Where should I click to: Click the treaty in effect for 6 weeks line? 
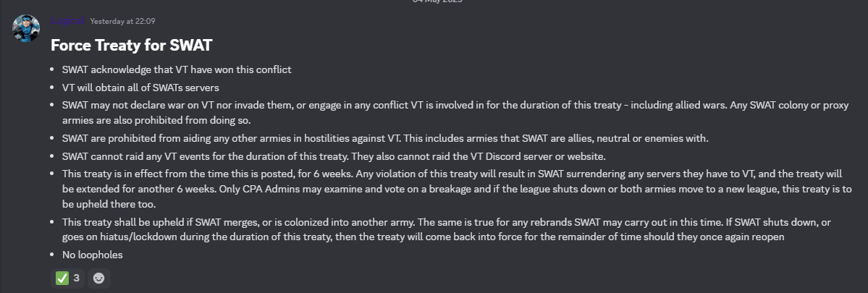[x=208, y=174]
